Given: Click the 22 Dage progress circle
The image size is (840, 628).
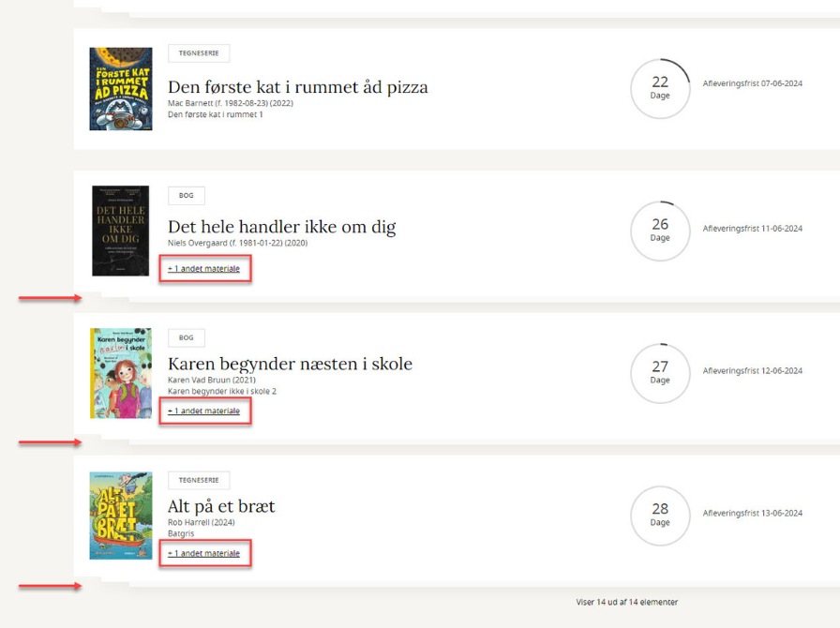Looking at the screenshot, I should tap(660, 88).
